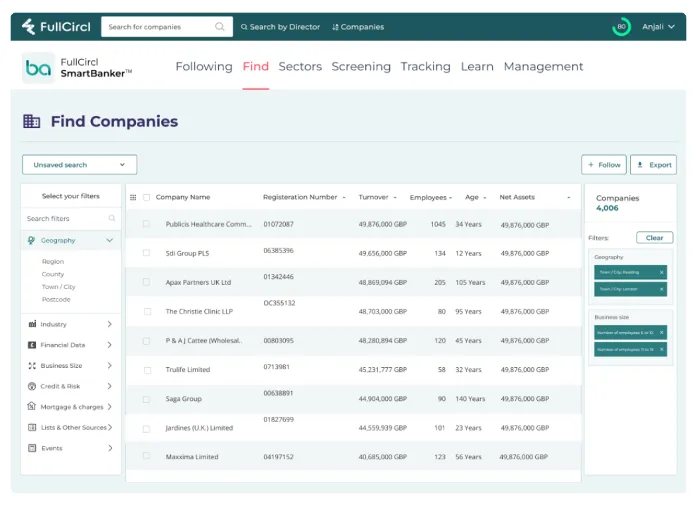Open the Unsaved search dropdown
This screenshot has width=696, height=506.
pos(79,165)
